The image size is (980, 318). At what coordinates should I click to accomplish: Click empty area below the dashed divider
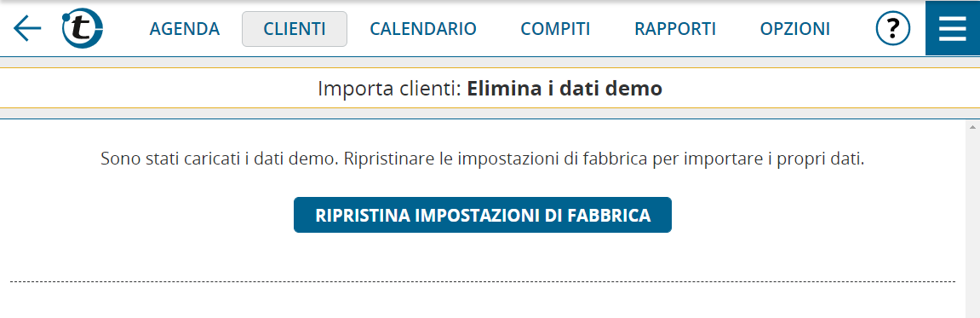click(x=483, y=302)
